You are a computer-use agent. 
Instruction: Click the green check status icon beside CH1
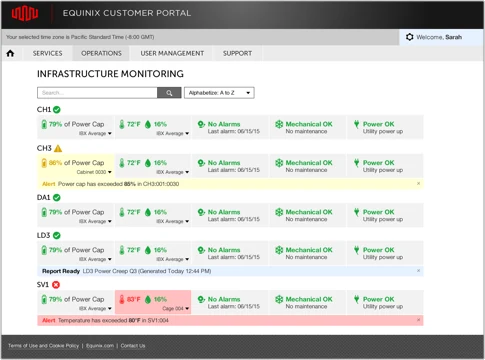[x=57, y=109]
